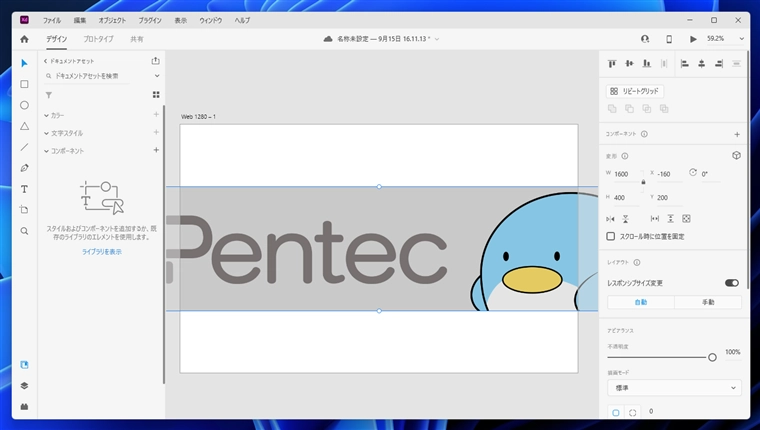The height and width of the screenshot is (430, 760).
Task: Open the オブジェクト menu
Action: (112, 20)
